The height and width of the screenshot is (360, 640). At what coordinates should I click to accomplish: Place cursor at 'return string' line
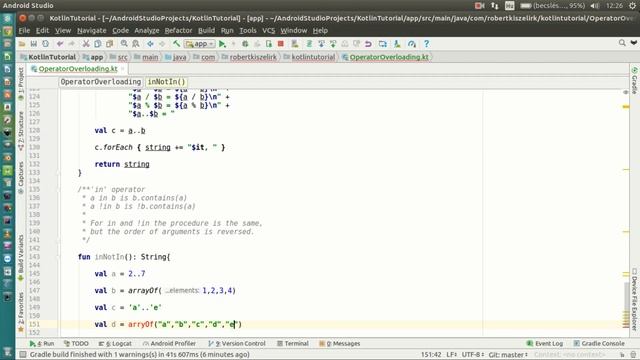click(122, 164)
